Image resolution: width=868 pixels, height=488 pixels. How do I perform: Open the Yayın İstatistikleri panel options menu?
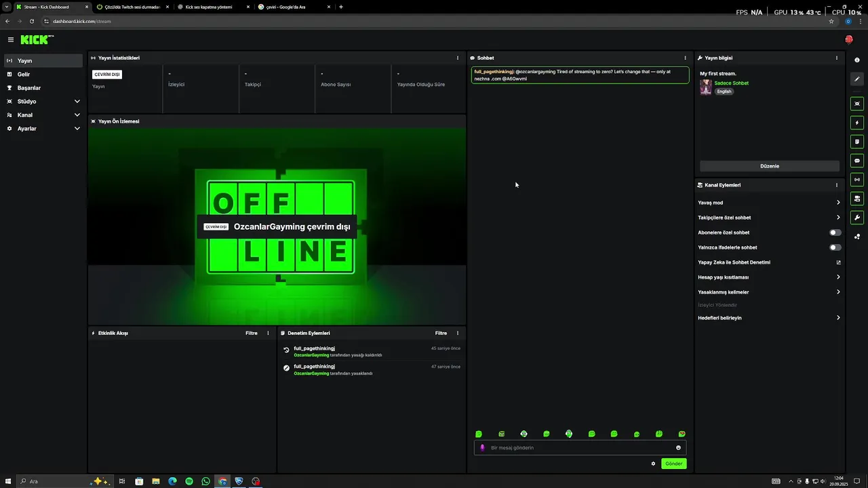tap(457, 58)
